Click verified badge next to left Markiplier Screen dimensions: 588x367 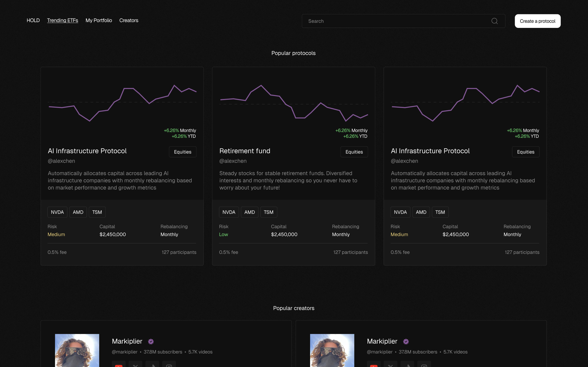click(151, 342)
